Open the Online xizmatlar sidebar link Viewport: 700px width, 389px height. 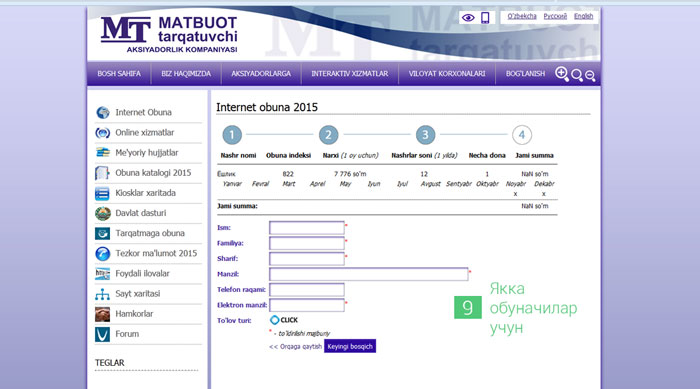[x=145, y=133]
